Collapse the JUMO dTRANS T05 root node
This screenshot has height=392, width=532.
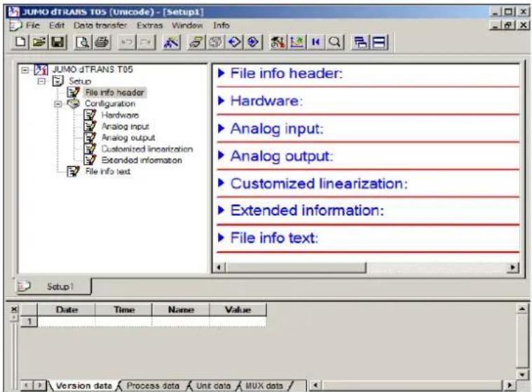[x=25, y=70]
